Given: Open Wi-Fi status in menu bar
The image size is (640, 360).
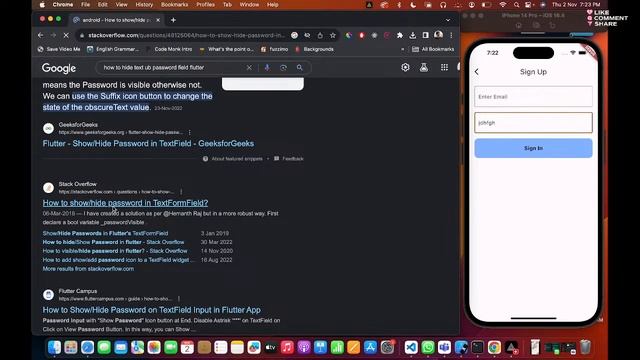Looking at the screenshot, I should (x=503, y=4).
